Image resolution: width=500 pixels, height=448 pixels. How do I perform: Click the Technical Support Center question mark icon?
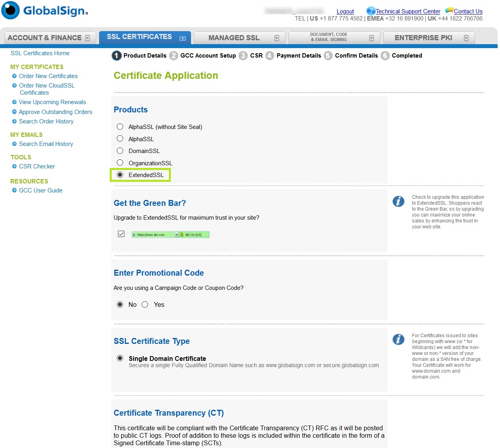[370, 11]
